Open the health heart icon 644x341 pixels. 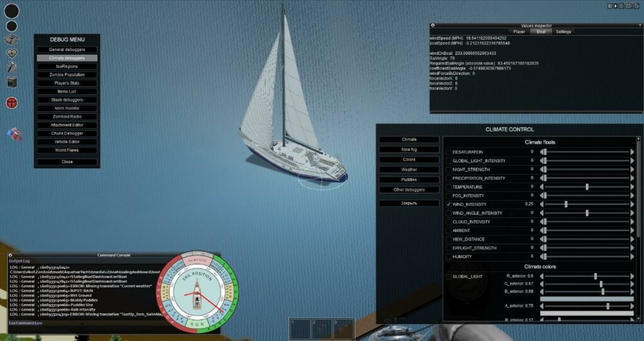coord(11,53)
